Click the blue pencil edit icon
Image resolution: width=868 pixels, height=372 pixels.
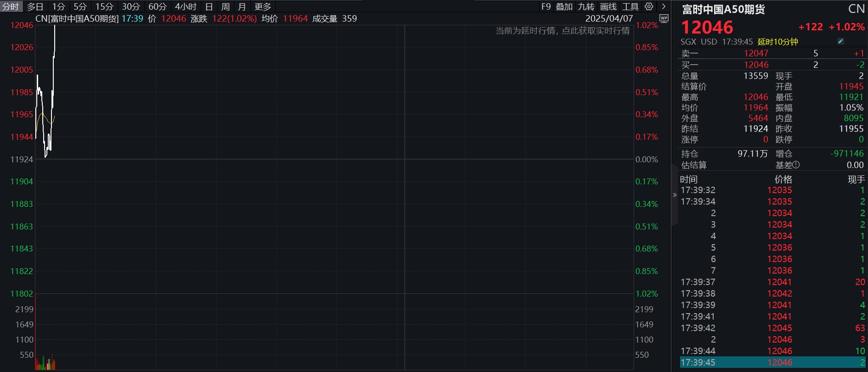pos(840,41)
